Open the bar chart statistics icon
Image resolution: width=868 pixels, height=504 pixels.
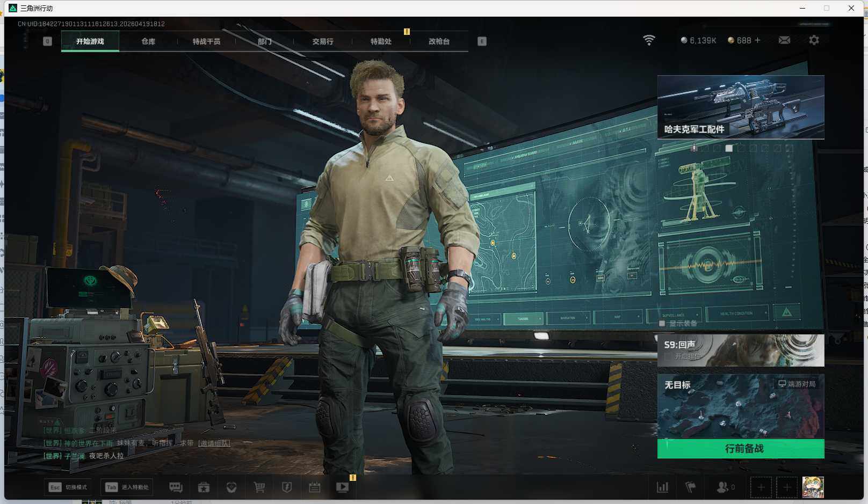coord(663,487)
